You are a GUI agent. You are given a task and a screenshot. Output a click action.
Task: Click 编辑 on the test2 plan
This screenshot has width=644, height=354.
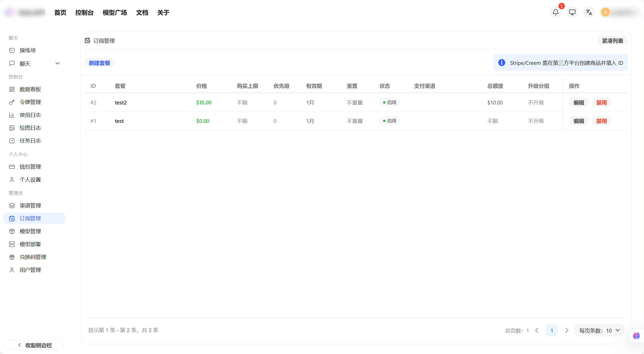[x=579, y=102]
